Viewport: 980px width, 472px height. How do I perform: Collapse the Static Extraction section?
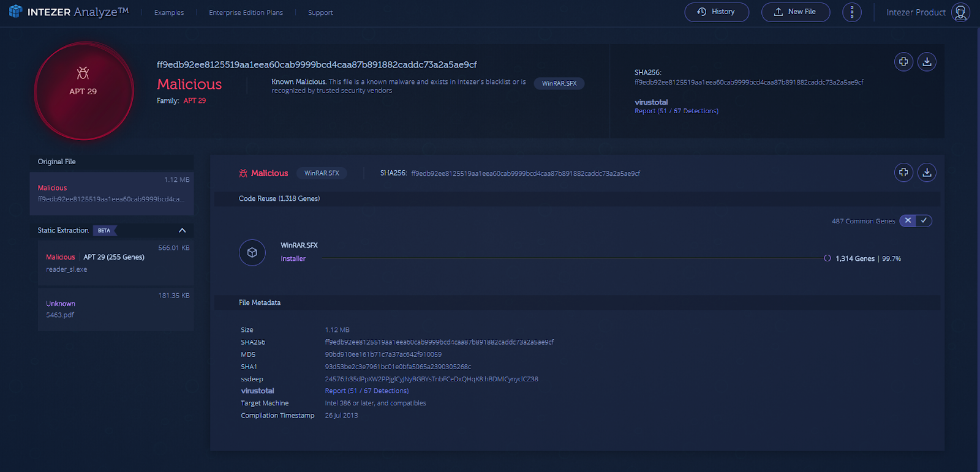pyautogui.click(x=182, y=230)
